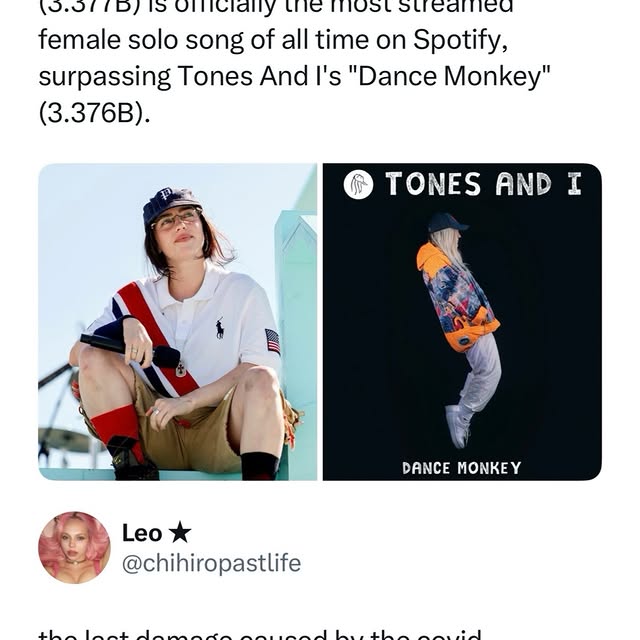Click the navy baseball cap in the left photo
This screenshot has height=640, width=640.
click(x=170, y=203)
